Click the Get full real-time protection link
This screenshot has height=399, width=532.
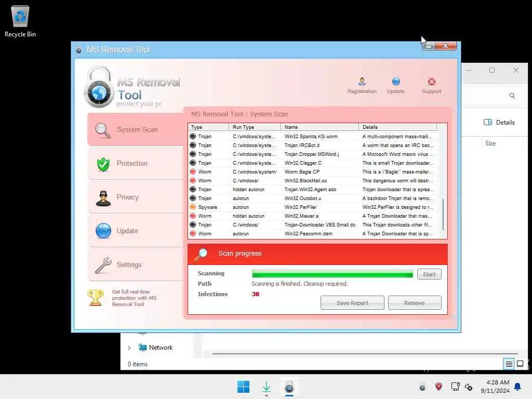tap(134, 298)
